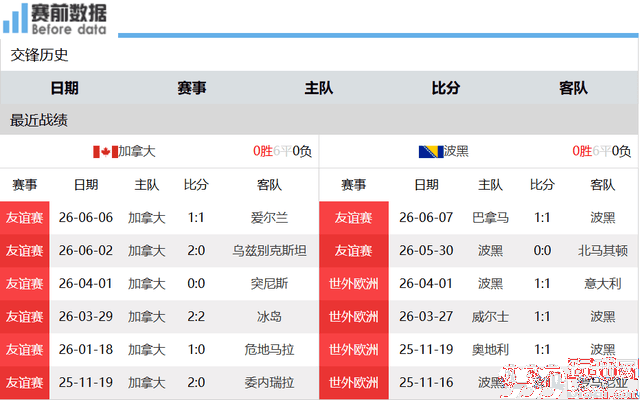Click the 1:1 score in 奥地利 row
The image size is (640, 400).
point(542,349)
